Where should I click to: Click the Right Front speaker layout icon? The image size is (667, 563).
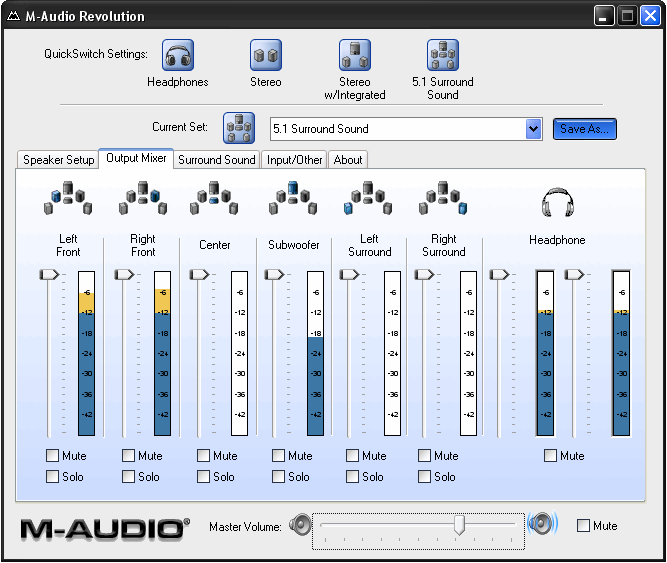(143, 198)
